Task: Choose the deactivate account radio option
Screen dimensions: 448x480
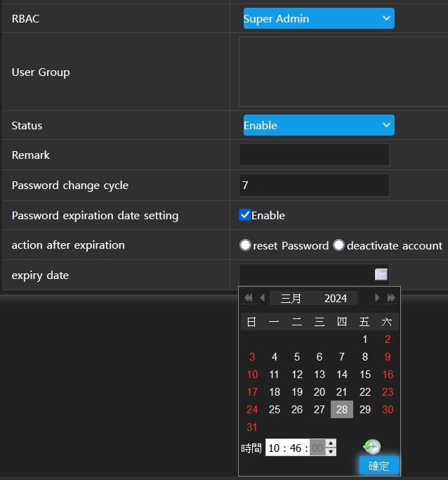Action: click(338, 245)
